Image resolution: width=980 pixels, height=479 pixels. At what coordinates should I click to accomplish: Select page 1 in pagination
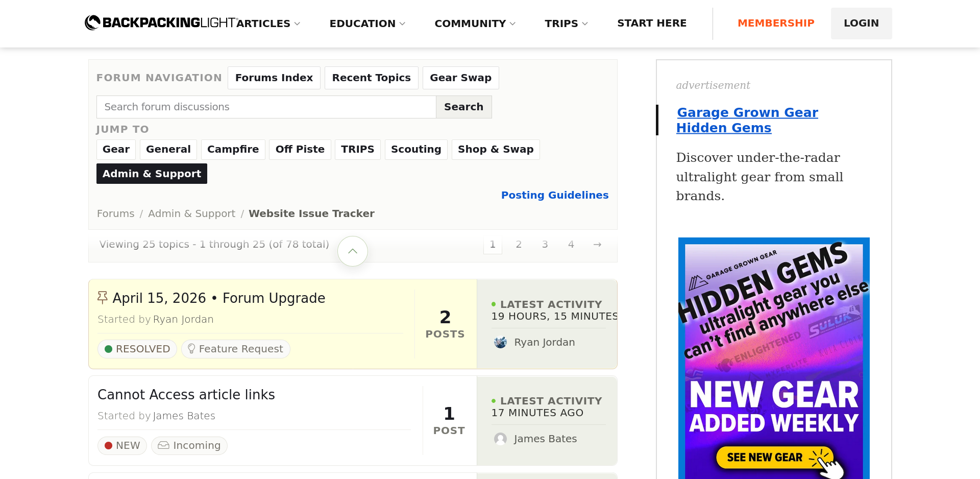pos(493,245)
